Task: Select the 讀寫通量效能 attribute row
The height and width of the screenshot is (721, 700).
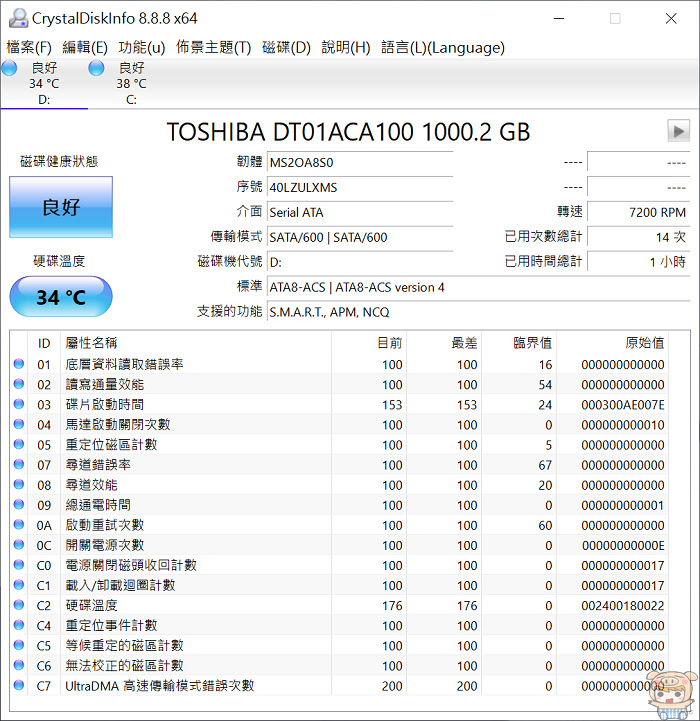Action: click(x=339, y=384)
